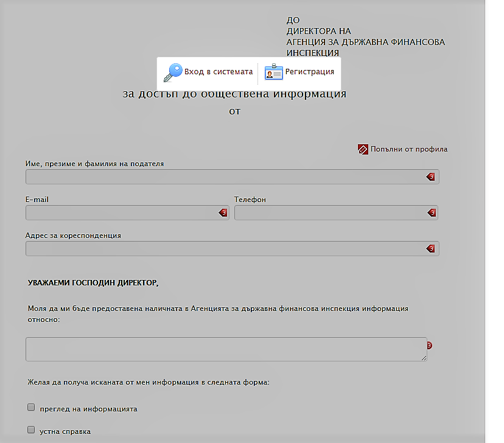504x443 pixels.
Task: Focus the name, surname and family name field
Action: (225, 176)
